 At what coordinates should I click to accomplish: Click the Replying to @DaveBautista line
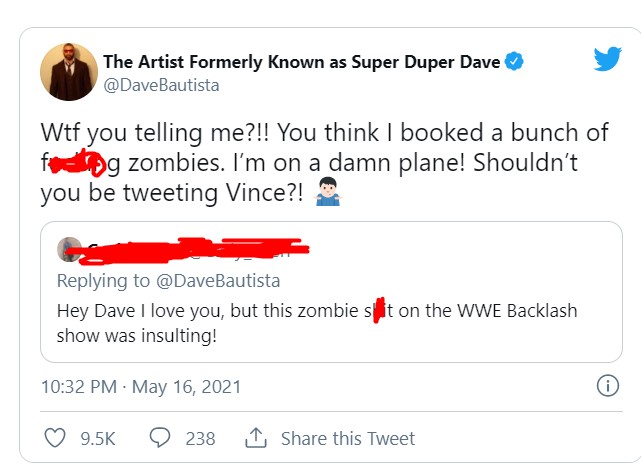(x=168, y=281)
